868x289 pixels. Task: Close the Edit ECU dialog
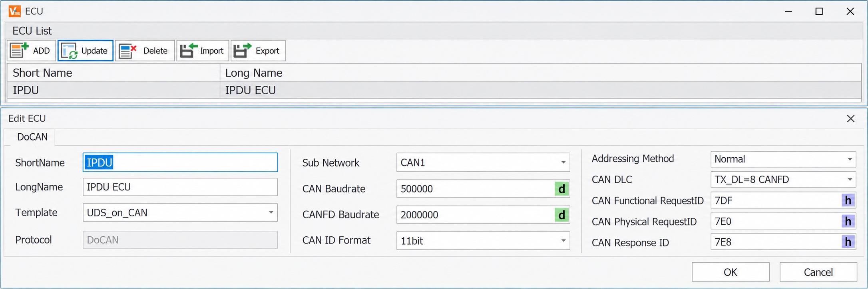coord(850,119)
